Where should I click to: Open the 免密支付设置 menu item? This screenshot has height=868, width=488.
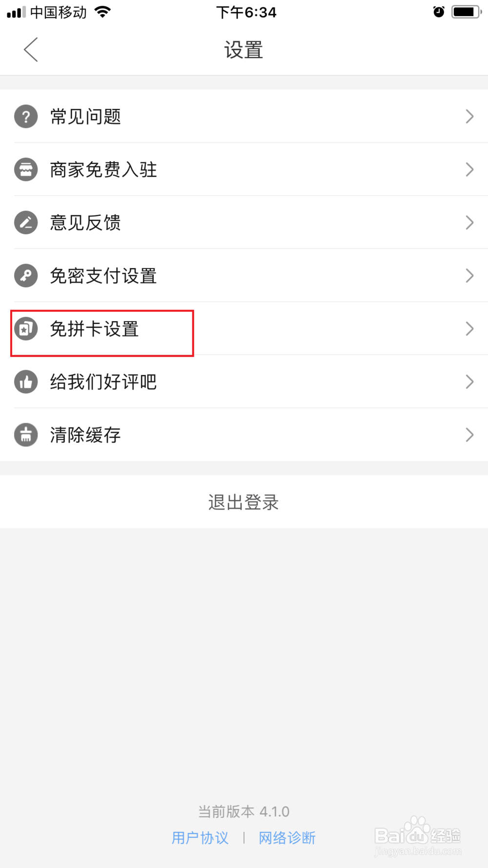point(103,276)
